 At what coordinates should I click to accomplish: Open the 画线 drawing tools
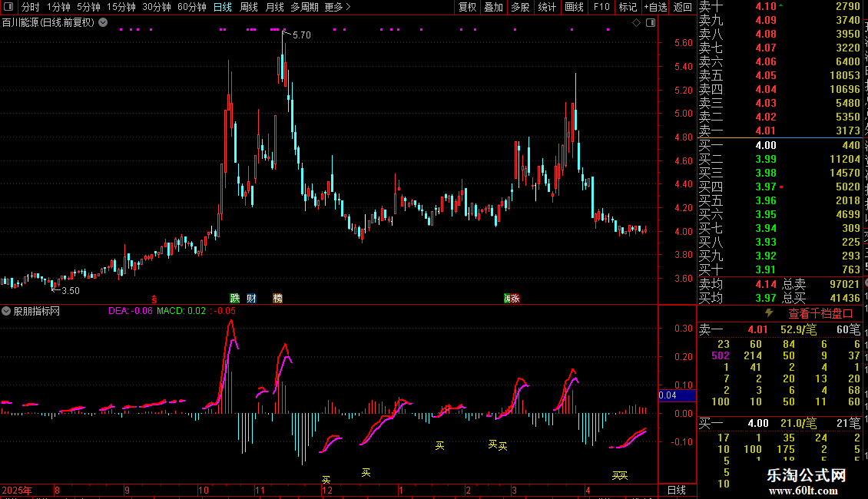574,7
